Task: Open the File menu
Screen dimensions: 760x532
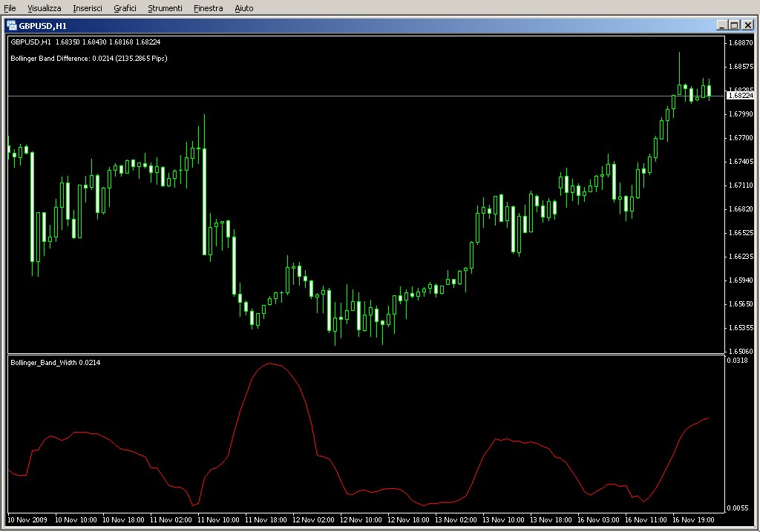Action: 10,8
